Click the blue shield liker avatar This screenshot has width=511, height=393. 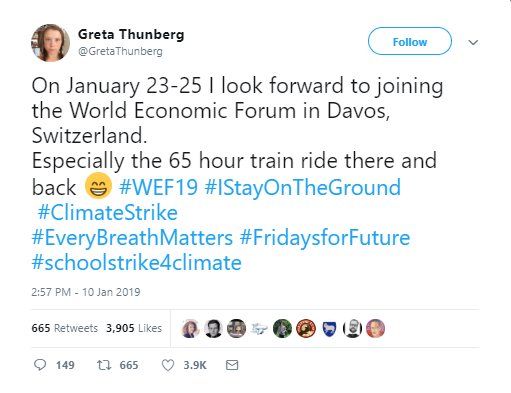pyautogui.click(x=329, y=329)
